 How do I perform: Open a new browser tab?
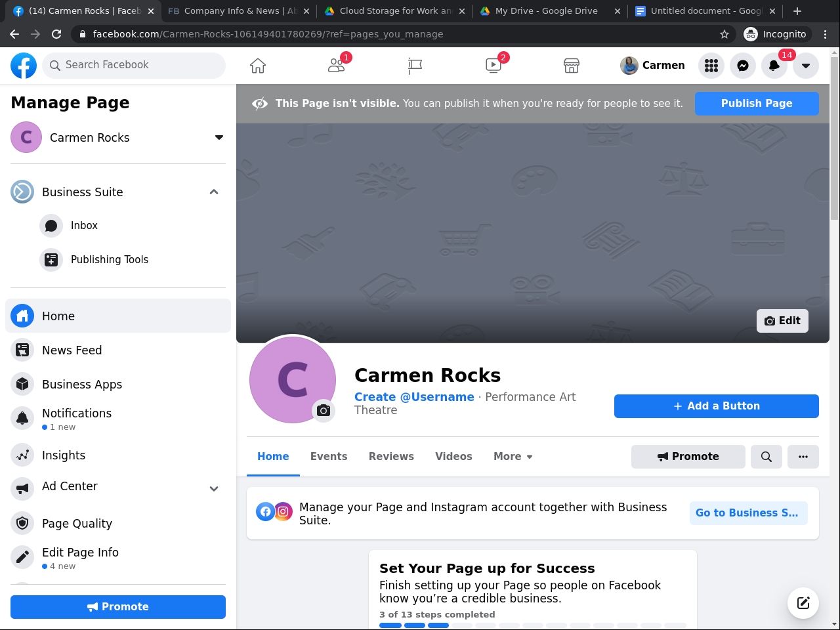[x=797, y=11]
